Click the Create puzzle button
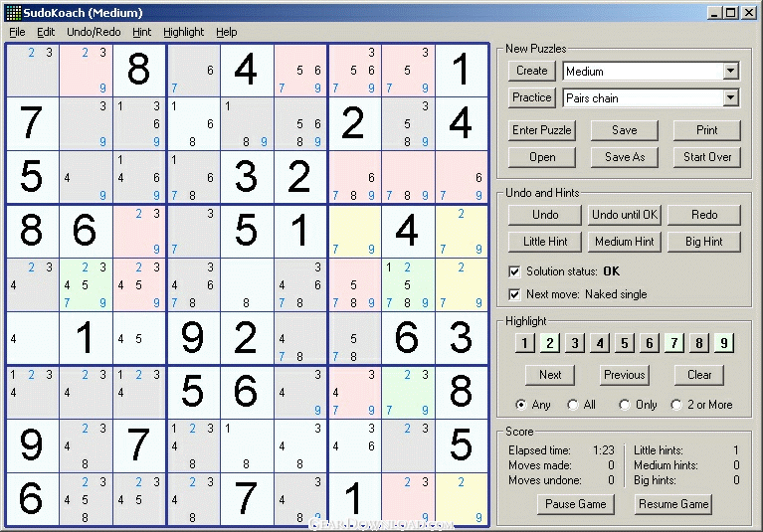Screen dimensions: 763x532 click(x=532, y=71)
